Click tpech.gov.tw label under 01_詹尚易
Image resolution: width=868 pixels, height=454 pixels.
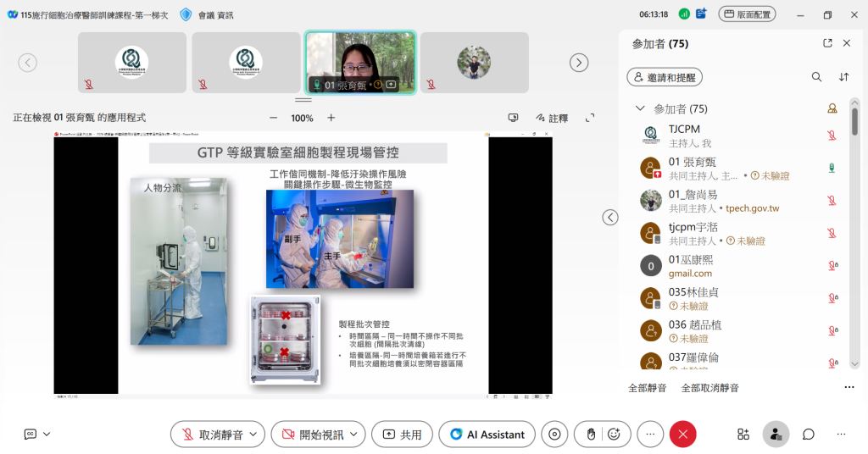[753, 208]
